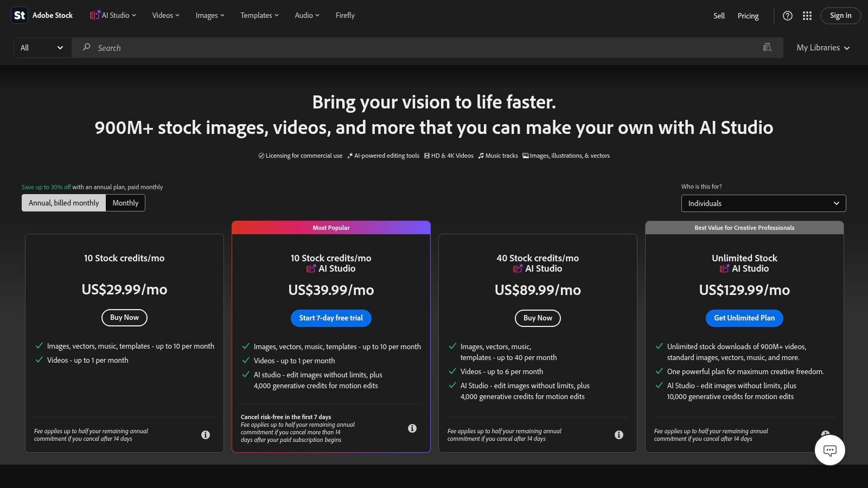Go to the Sell page

[719, 16]
